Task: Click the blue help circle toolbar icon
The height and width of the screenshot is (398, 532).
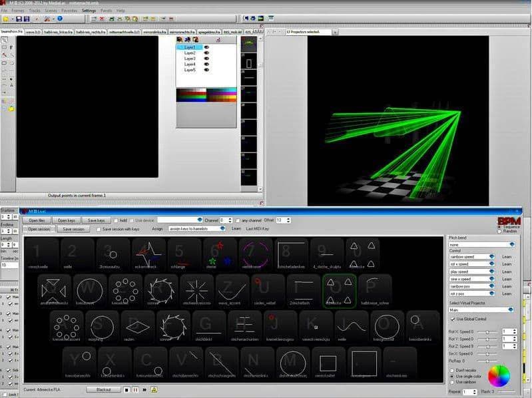Action: pyautogui.click(x=60, y=19)
